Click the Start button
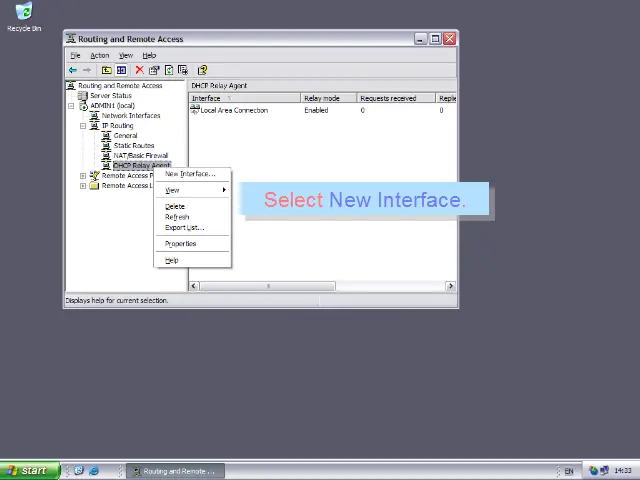Image resolution: width=640 pixels, height=480 pixels. point(26,471)
